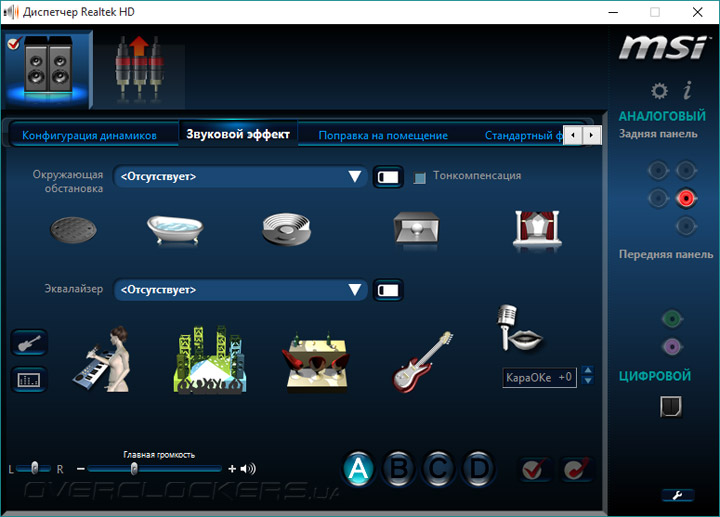720x517 pixels.
Task: Click the Передняя панель label
Action: pyautogui.click(x=666, y=254)
